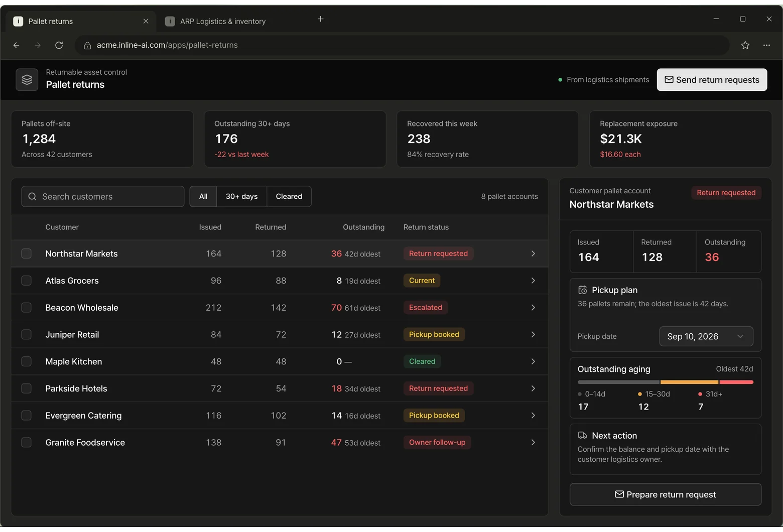The height and width of the screenshot is (532, 783).
Task: Tick the Juniper Retail checkbox
Action: [x=27, y=334]
